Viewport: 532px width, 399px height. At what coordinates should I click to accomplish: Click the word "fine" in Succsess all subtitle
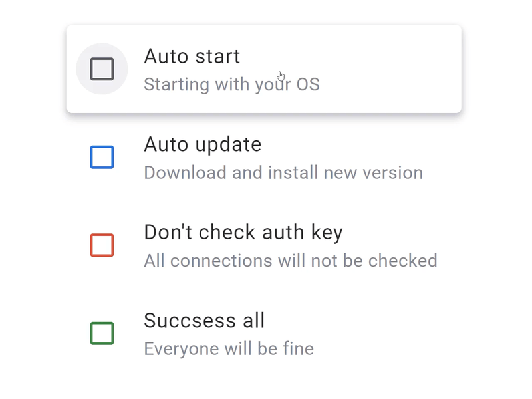point(299,348)
